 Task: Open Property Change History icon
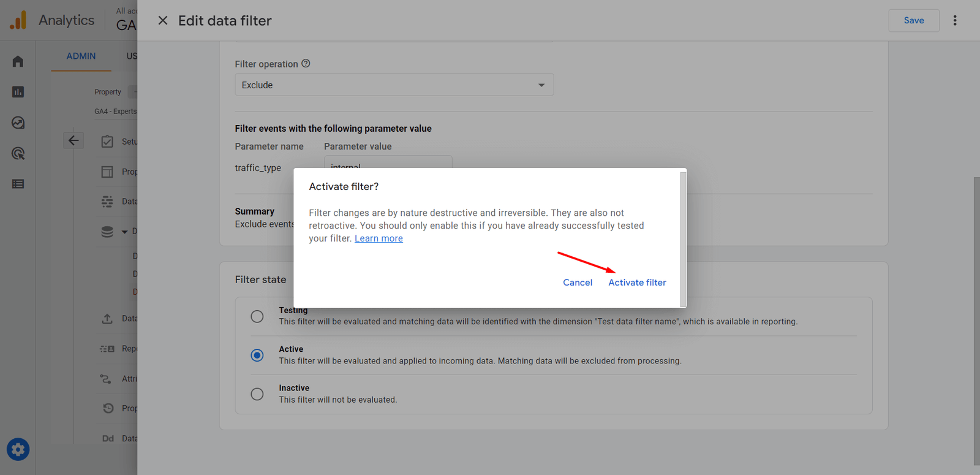click(108, 408)
